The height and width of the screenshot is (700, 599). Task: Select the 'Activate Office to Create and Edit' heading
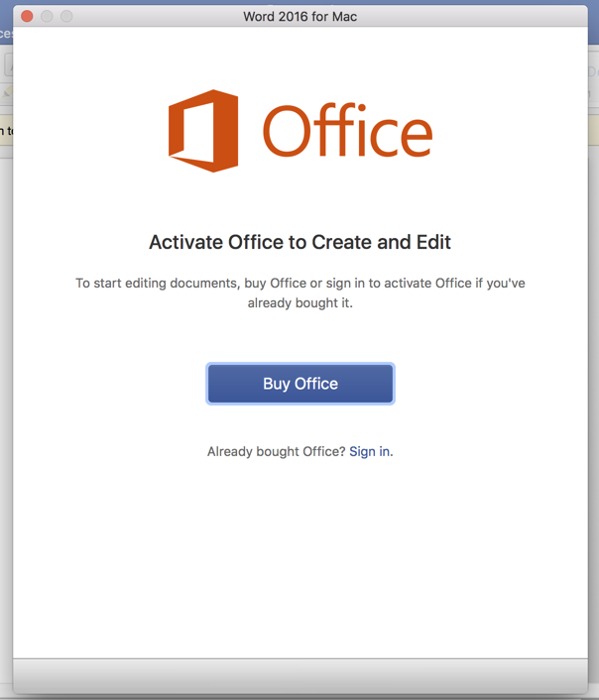tap(299, 242)
